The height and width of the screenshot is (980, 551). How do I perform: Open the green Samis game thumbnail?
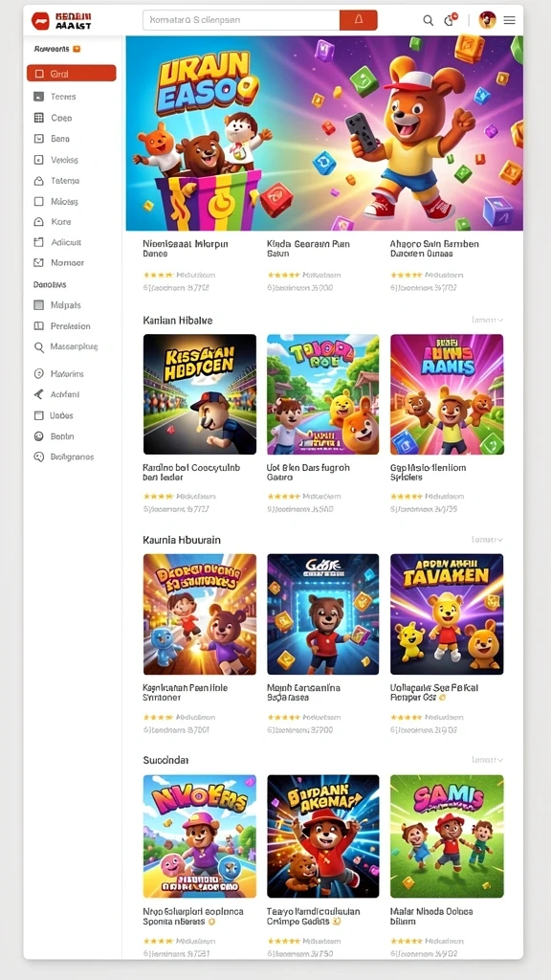tap(447, 836)
